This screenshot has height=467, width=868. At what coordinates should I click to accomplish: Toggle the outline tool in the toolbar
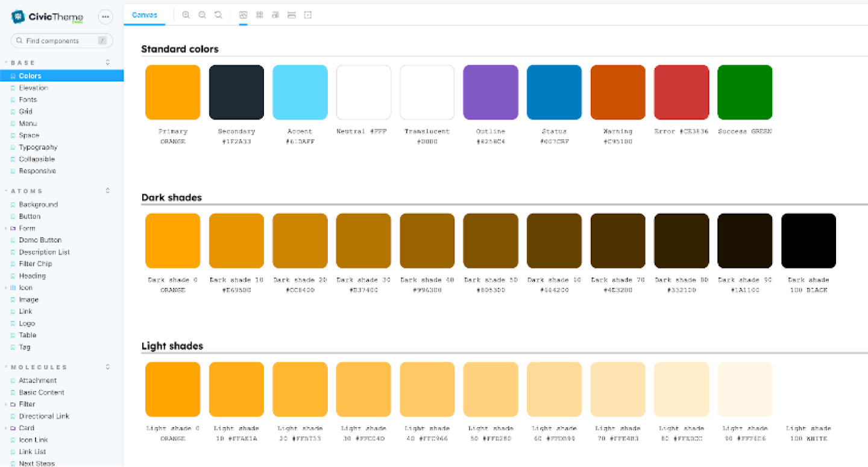(308, 15)
